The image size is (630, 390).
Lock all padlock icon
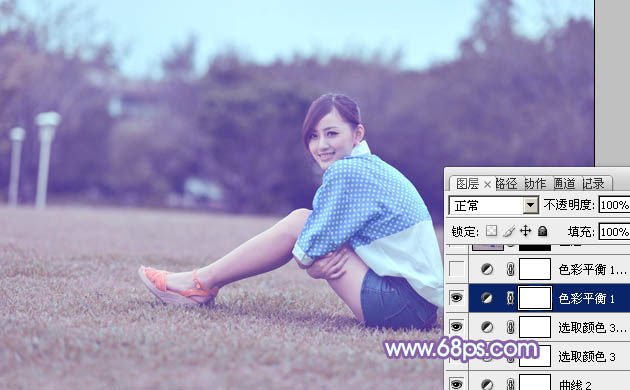pyautogui.click(x=542, y=231)
